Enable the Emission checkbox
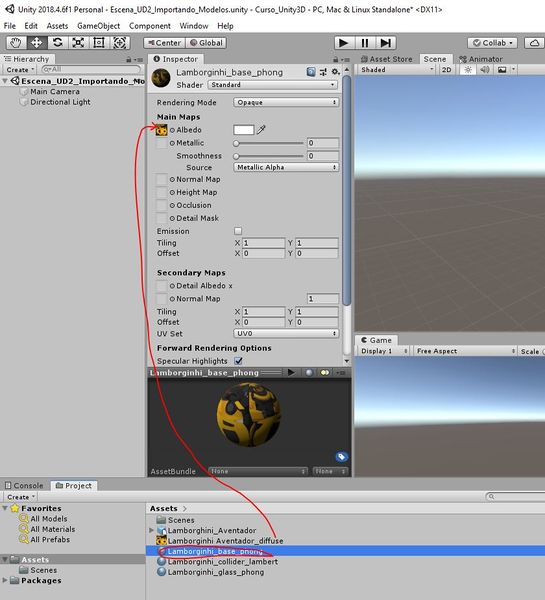The height and width of the screenshot is (600, 545). 238,231
